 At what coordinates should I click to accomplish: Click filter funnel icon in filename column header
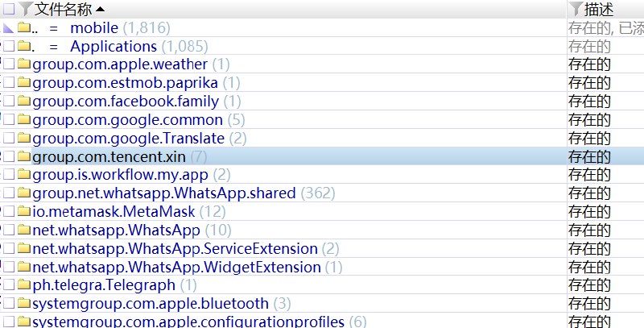[x=26, y=9]
